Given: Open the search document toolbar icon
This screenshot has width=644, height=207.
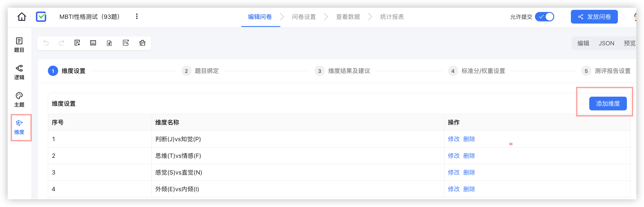Looking at the screenshot, I should tap(126, 43).
